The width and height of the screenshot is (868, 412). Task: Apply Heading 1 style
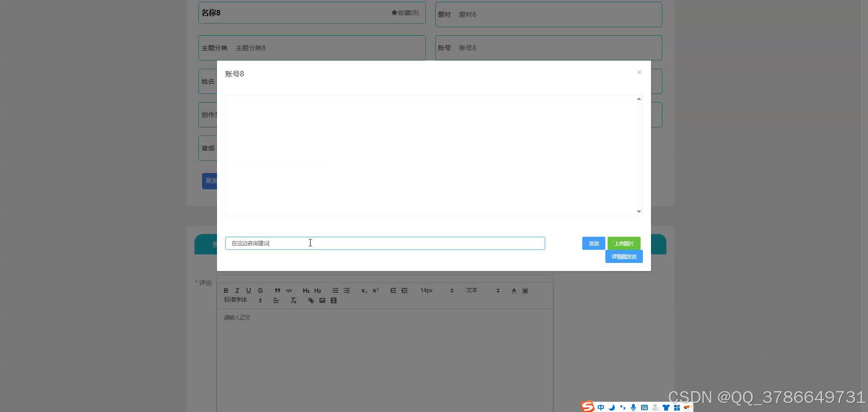pos(306,290)
